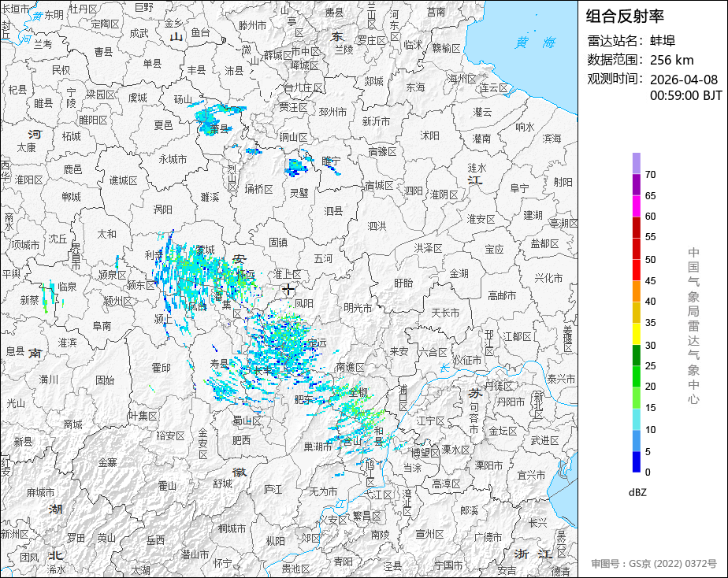Select the 巢湖市 label
Viewport: 728px width, 578px height.
(x=318, y=446)
